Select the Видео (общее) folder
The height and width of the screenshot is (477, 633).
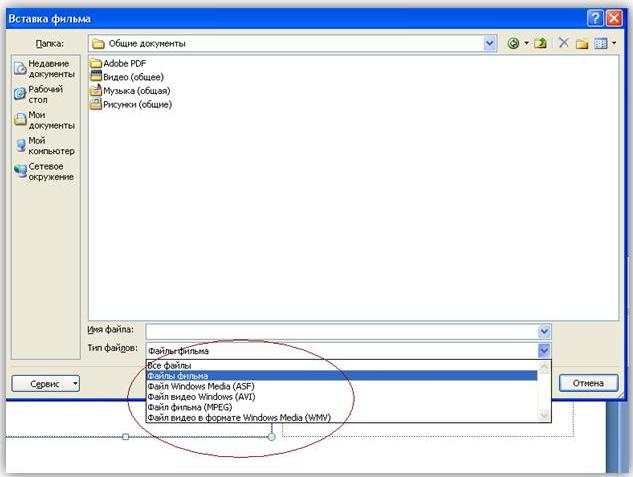click(x=127, y=77)
